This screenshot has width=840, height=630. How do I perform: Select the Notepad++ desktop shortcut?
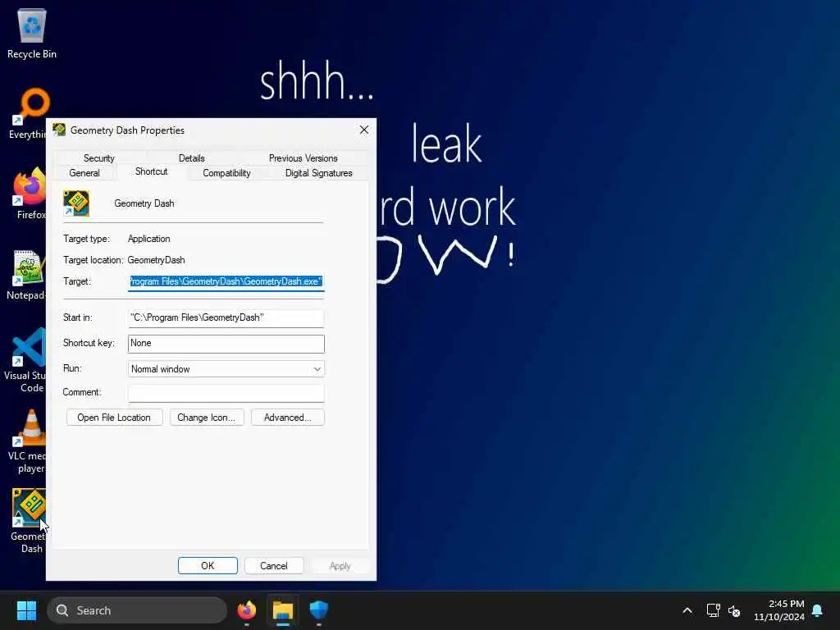click(25, 274)
